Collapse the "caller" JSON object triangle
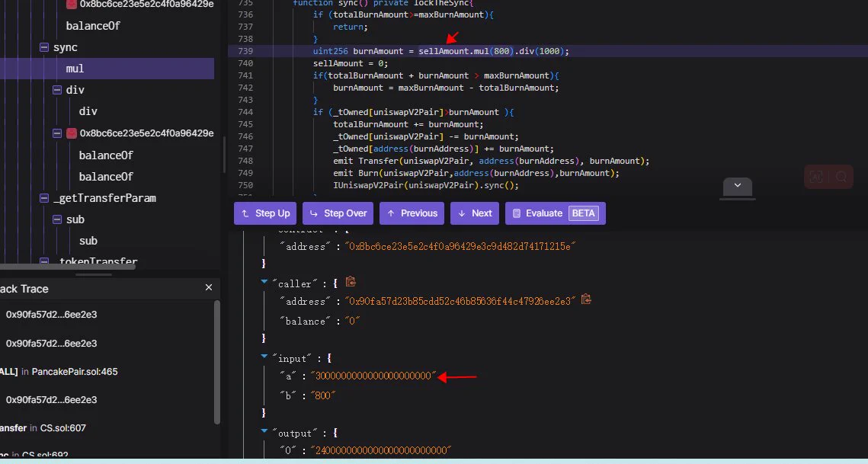The width and height of the screenshot is (868, 464). coord(264,283)
